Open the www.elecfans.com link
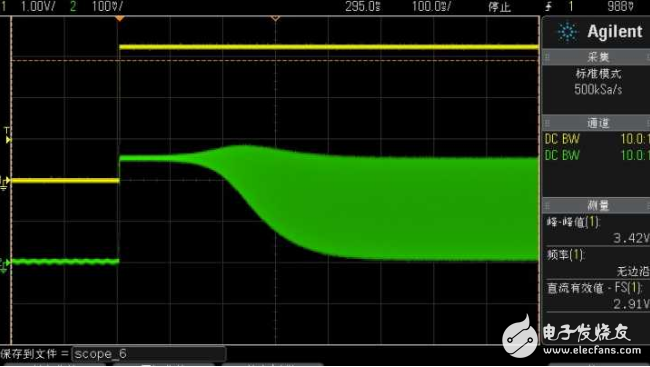The image size is (650, 367). pyautogui.click(x=592, y=350)
